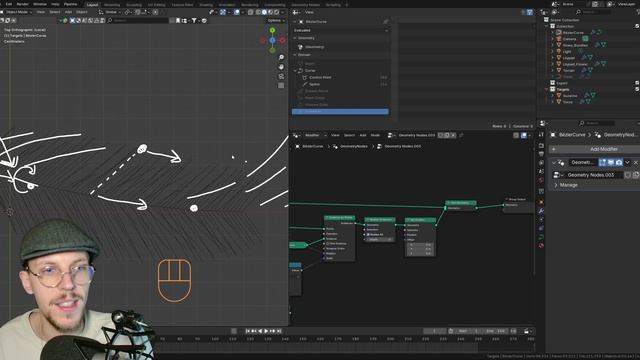Open the Tool tab in the properties editor
This screenshot has height=360, width=640.
541,135
